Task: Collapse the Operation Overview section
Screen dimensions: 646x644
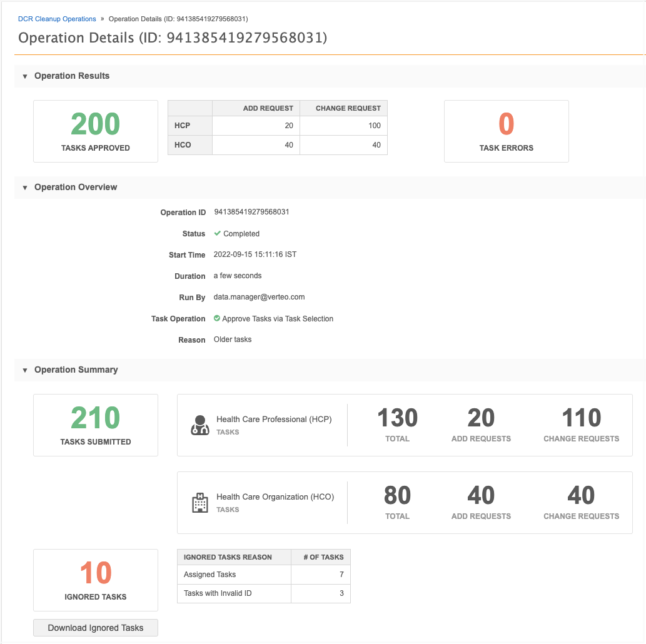Action: (25, 188)
